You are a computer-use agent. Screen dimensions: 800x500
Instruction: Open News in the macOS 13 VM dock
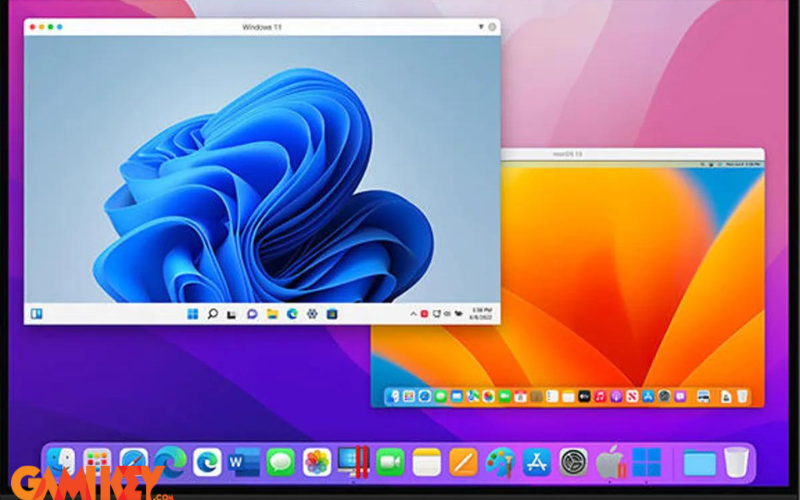[x=632, y=396]
